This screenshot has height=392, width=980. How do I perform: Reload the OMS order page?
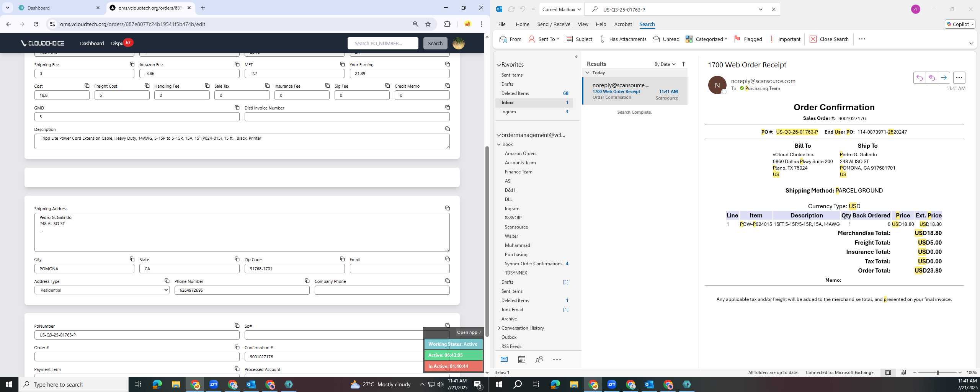[36, 24]
